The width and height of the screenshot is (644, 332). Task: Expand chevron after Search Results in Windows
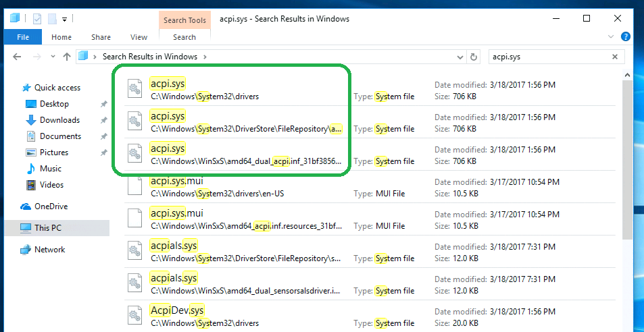click(x=205, y=57)
